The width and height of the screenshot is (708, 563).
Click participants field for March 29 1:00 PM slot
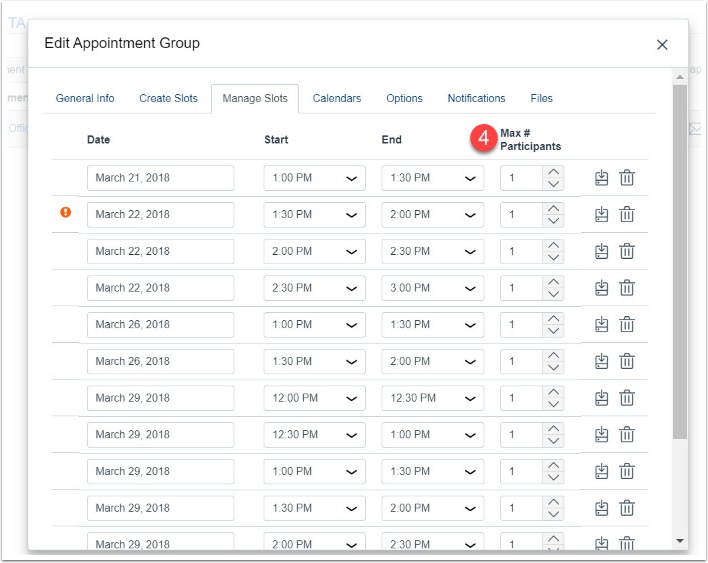click(x=522, y=472)
